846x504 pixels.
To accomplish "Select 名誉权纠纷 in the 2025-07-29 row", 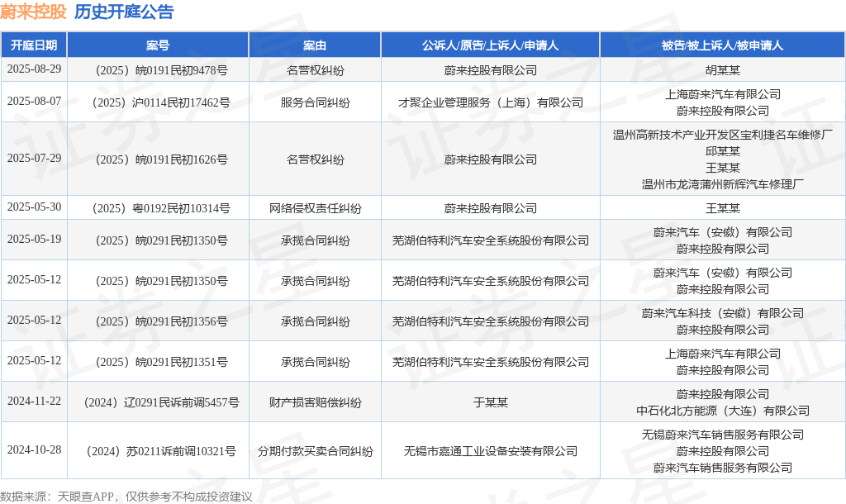I will (315, 159).
